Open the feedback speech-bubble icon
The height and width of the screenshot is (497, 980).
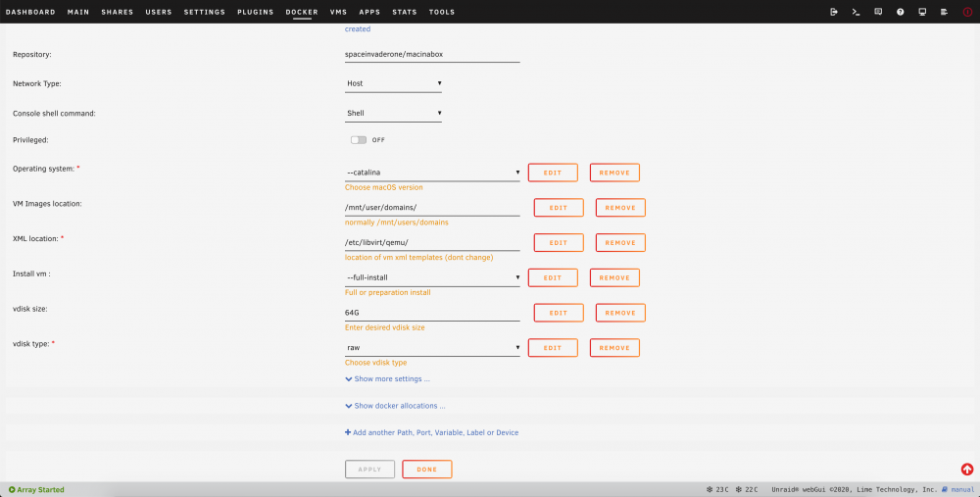(878, 12)
